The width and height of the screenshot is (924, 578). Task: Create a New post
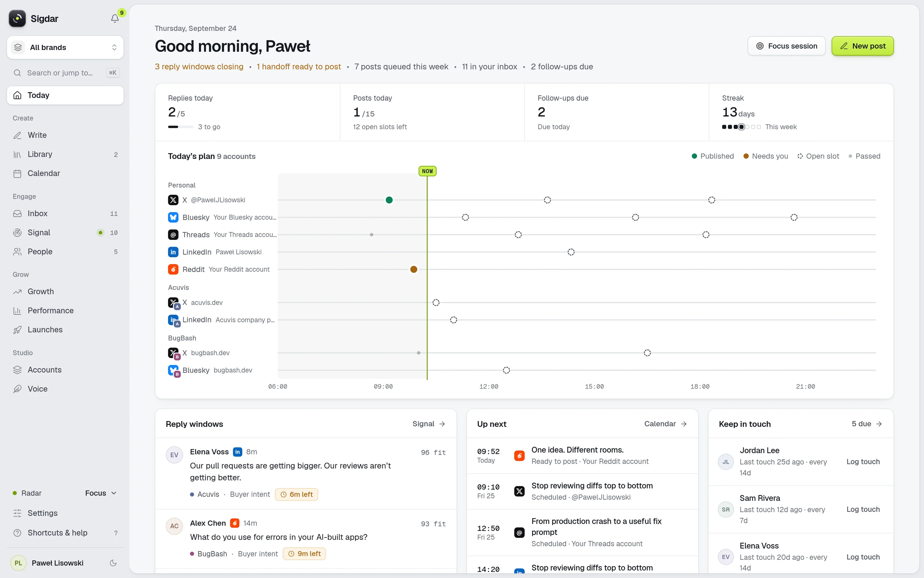click(x=862, y=46)
